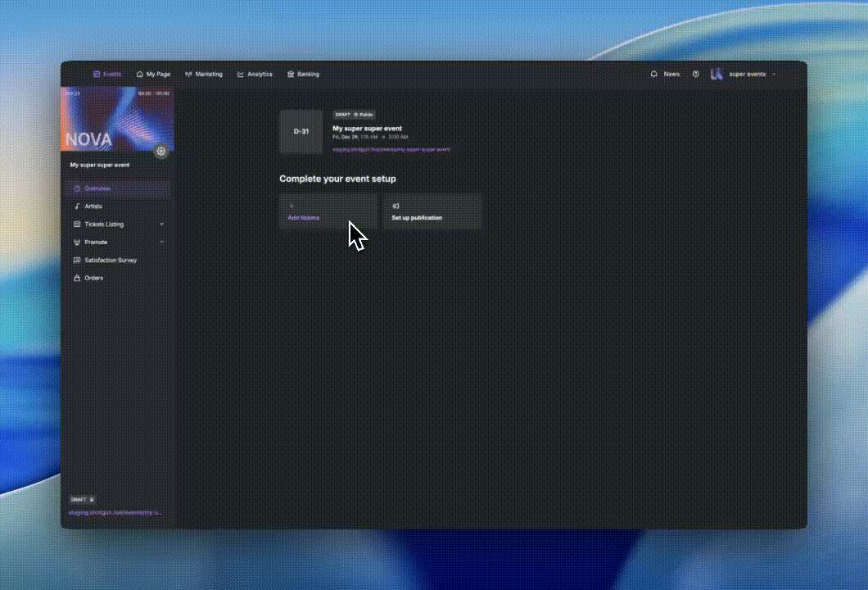Open Orders via the bag icon
868x590 pixels.
coord(77,278)
